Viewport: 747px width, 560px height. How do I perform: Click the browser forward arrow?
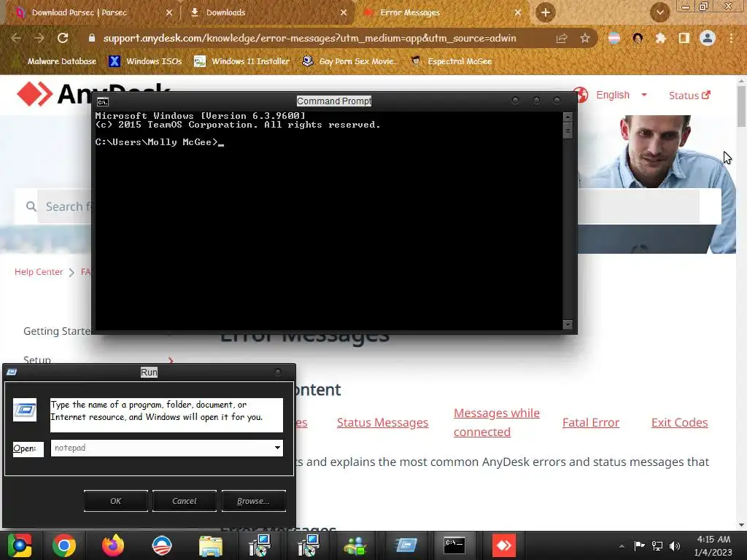tap(39, 38)
